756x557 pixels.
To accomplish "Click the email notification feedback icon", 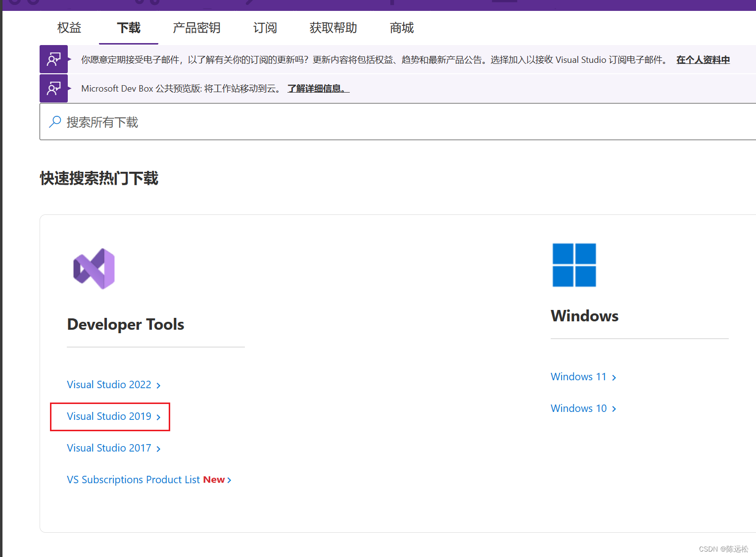I will [53, 59].
